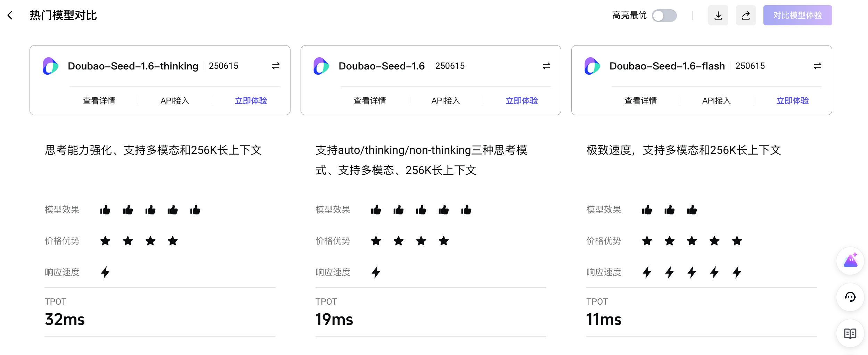
Task: Click 立即体验 for Doubao-Seed-1.6-flash
Action: pos(793,101)
